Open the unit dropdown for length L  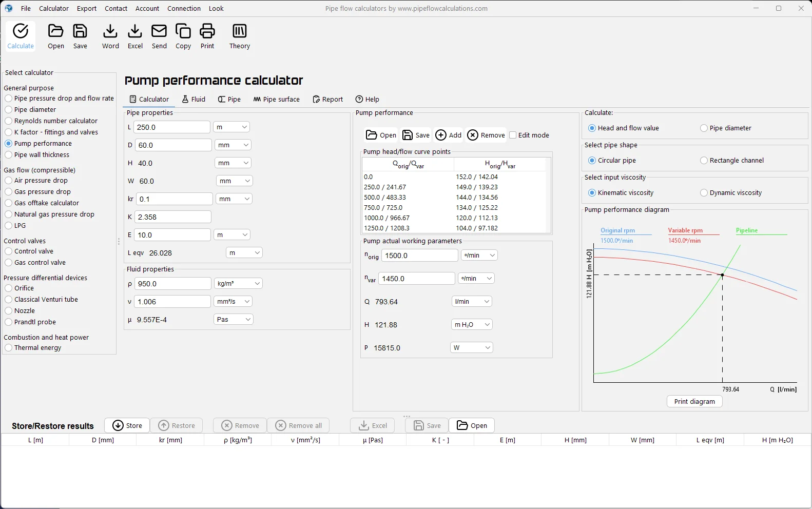(231, 127)
